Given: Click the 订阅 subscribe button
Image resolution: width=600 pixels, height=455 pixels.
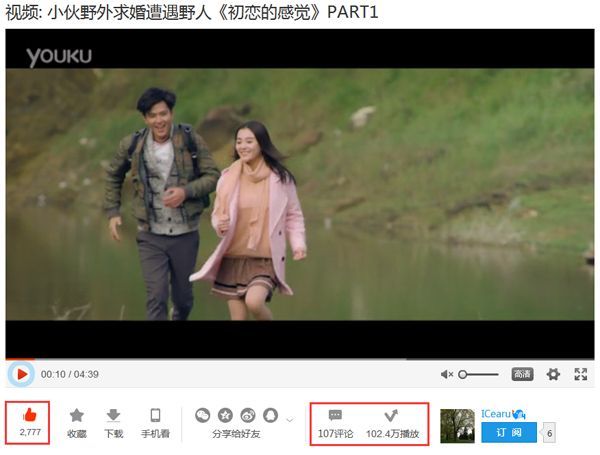Looking at the screenshot, I should point(508,433).
